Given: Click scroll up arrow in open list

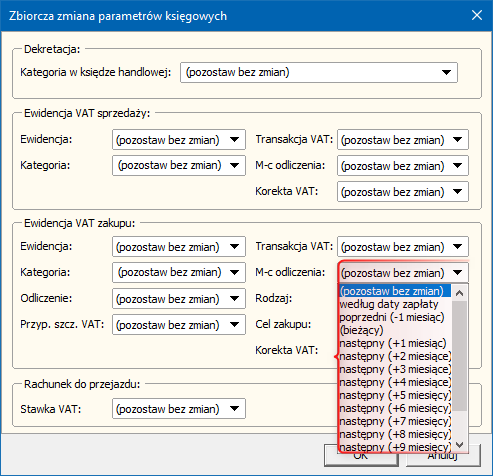Looking at the screenshot, I should pyautogui.click(x=460, y=293).
